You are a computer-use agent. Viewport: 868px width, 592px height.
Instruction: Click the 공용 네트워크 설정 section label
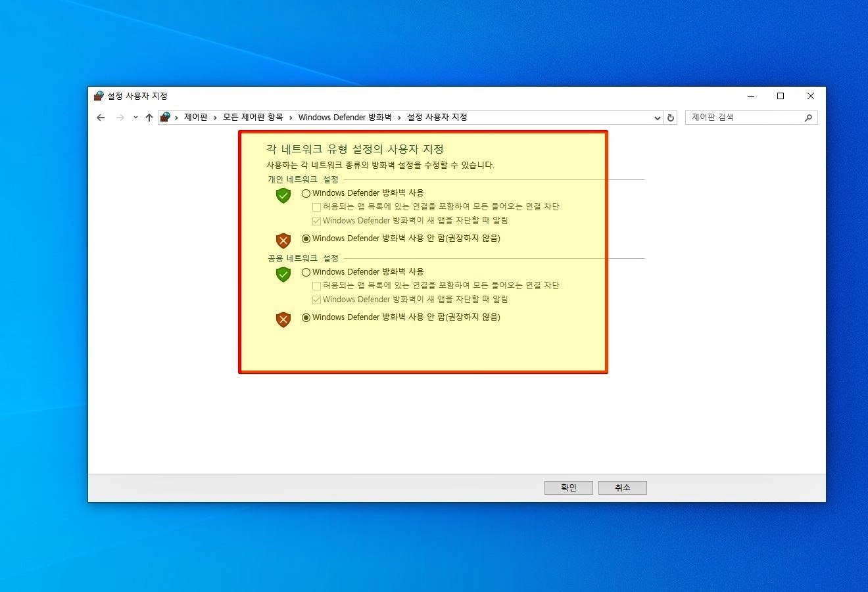303,258
